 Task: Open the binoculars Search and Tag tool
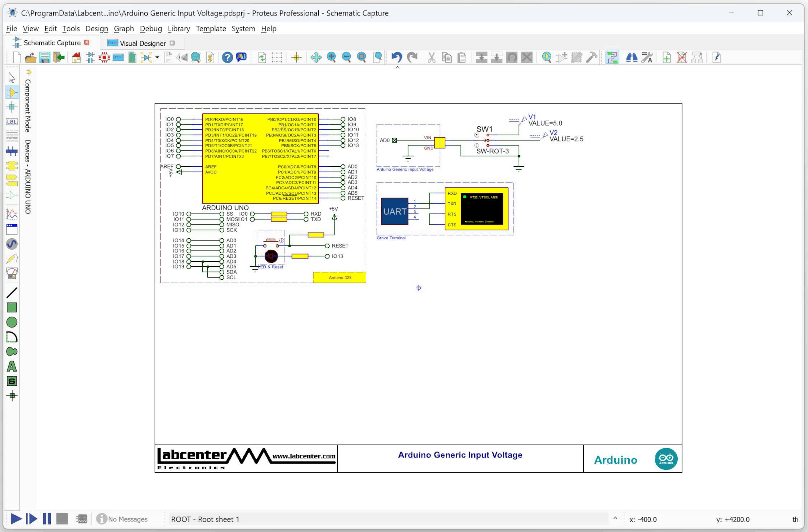[632, 57]
